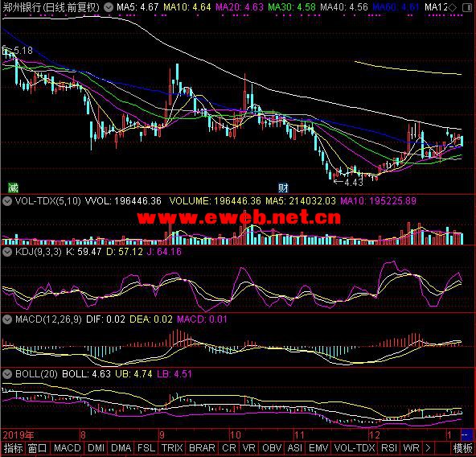The height and width of the screenshot is (457, 476).
Task: Expand the main chart dropdown next to 郑州银行 title
Action: 109,7
